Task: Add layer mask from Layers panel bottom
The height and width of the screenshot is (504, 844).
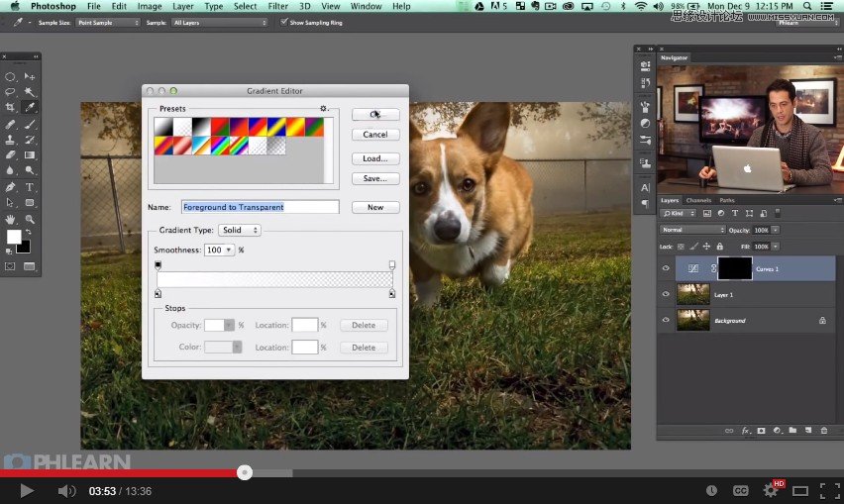Action: point(761,431)
